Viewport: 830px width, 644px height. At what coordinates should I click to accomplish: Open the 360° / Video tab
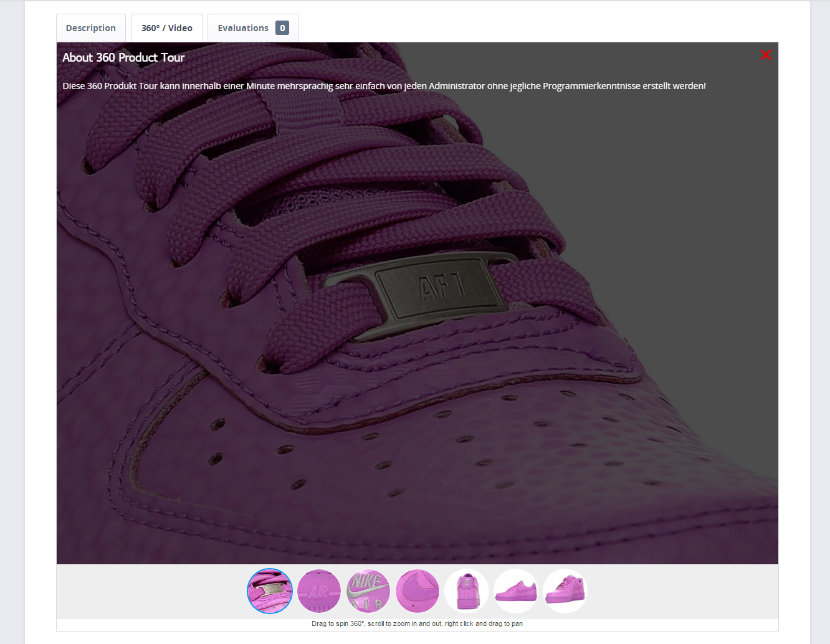(x=167, y=28)
